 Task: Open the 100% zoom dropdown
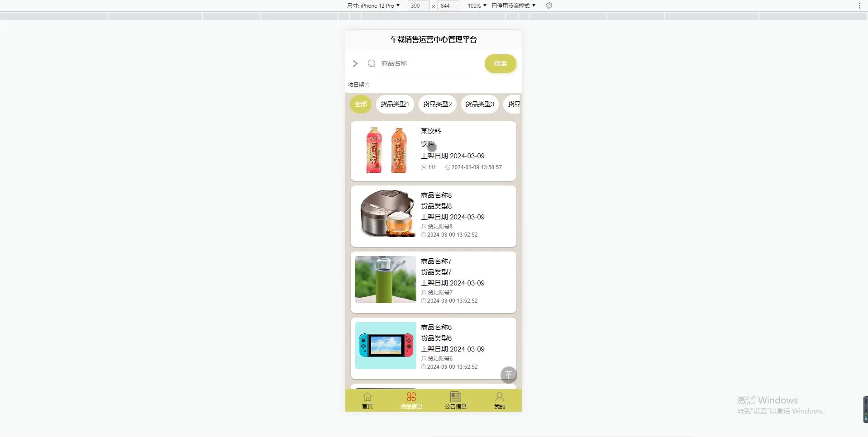[x=477, y=6]
